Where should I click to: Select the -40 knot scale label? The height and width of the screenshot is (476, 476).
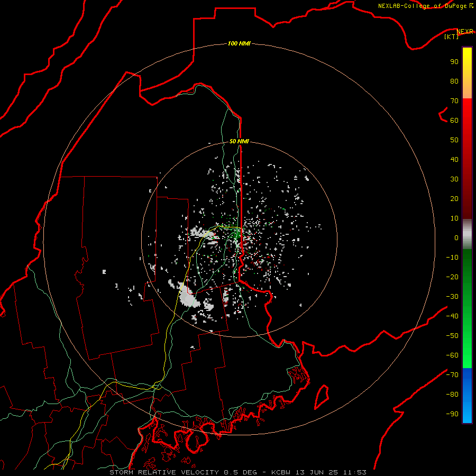tap(452, 316)
